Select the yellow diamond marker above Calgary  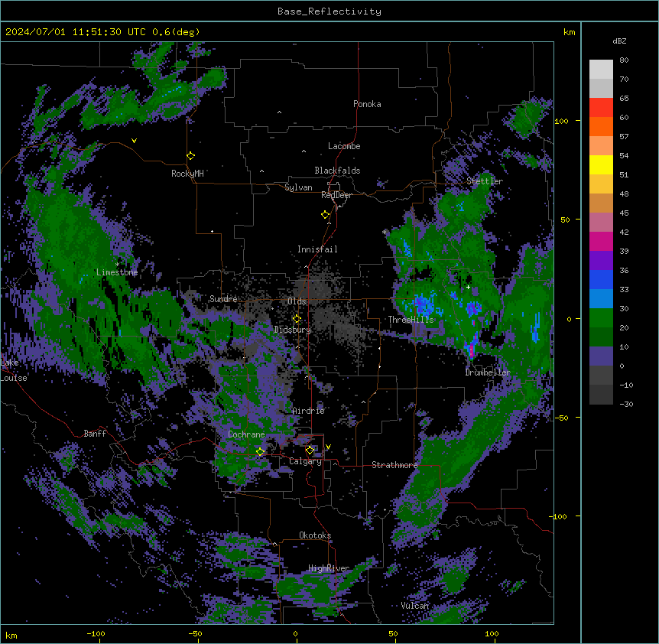click(x=310, y=450)
